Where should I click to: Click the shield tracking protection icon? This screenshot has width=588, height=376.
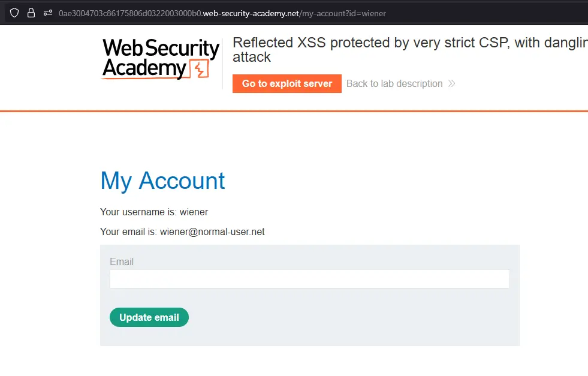point(14,13)
